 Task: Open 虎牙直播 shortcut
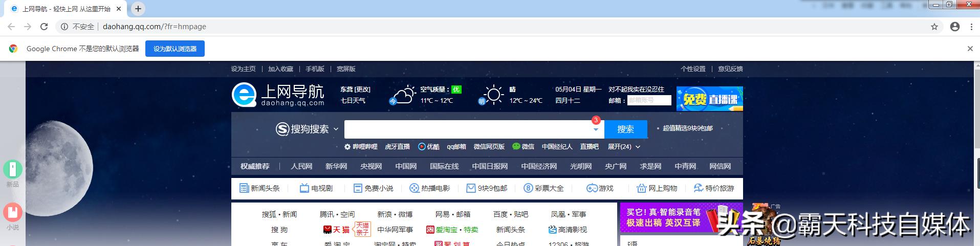397,147
